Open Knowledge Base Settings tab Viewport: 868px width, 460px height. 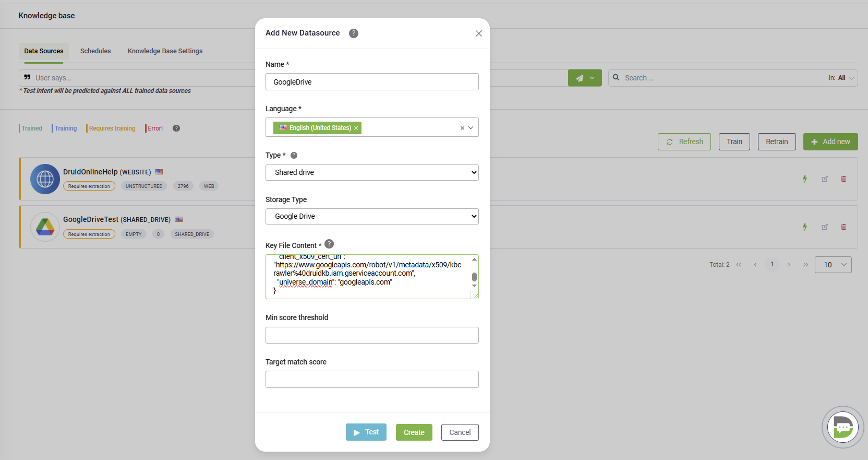pos(165,51)
